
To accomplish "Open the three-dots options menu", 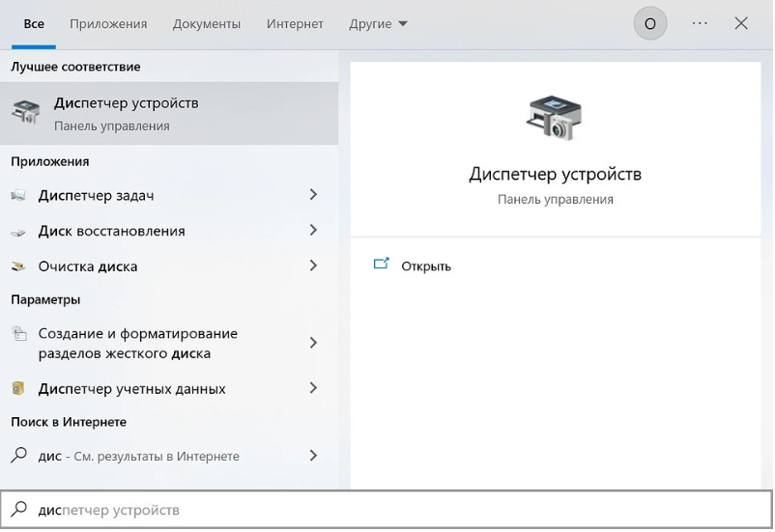I will tap(700, 23).
